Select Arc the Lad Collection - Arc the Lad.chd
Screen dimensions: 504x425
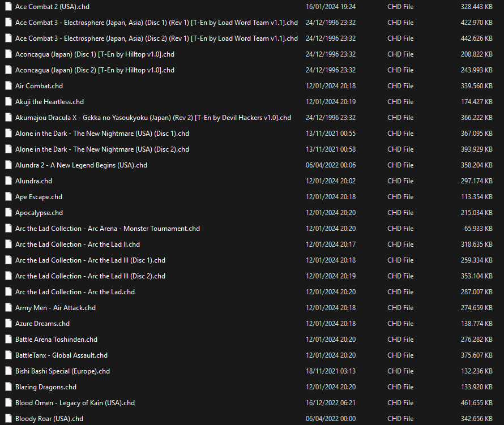75,291
